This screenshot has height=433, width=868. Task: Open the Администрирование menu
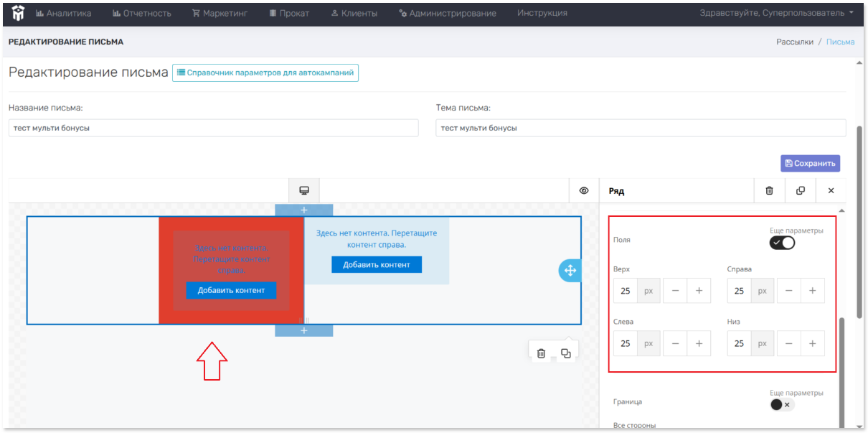pyautogui.click(x=448, y=13)
